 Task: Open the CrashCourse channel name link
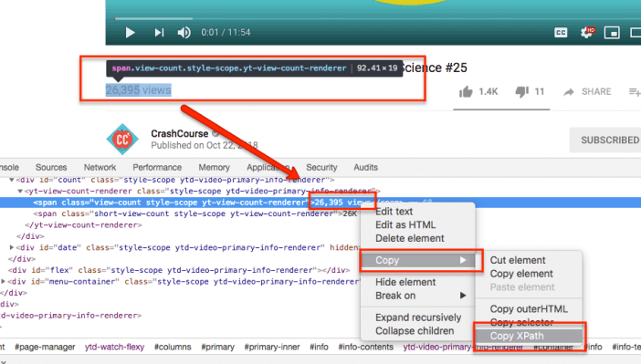pos(180,133)
